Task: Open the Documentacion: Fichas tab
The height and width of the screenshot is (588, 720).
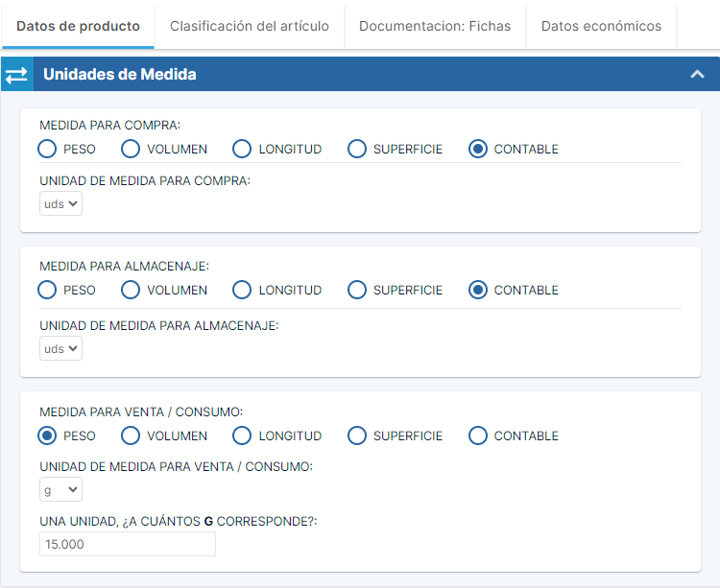Action: 435,26
